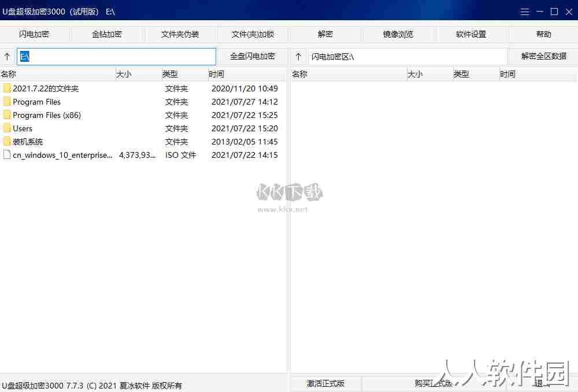The width and height of the screenshot is (578, 392).
Task: Open 软件设置 settings
Action: 471,34
